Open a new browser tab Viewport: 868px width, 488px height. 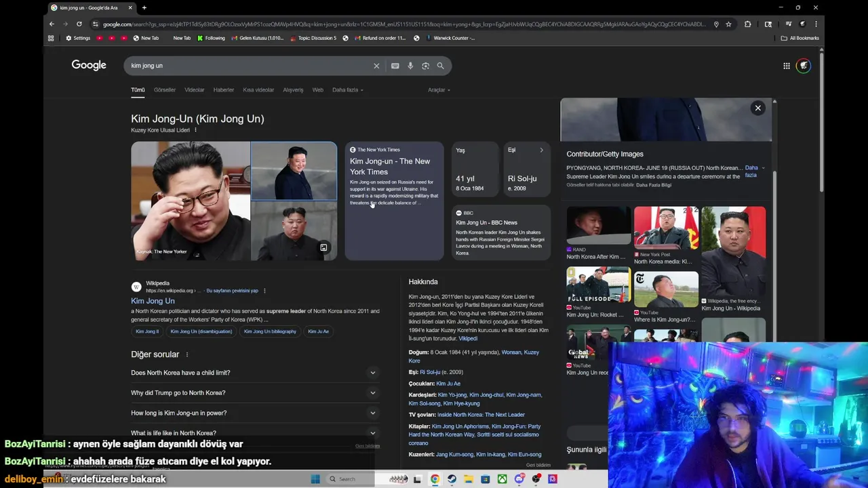(x=144, y=7)
